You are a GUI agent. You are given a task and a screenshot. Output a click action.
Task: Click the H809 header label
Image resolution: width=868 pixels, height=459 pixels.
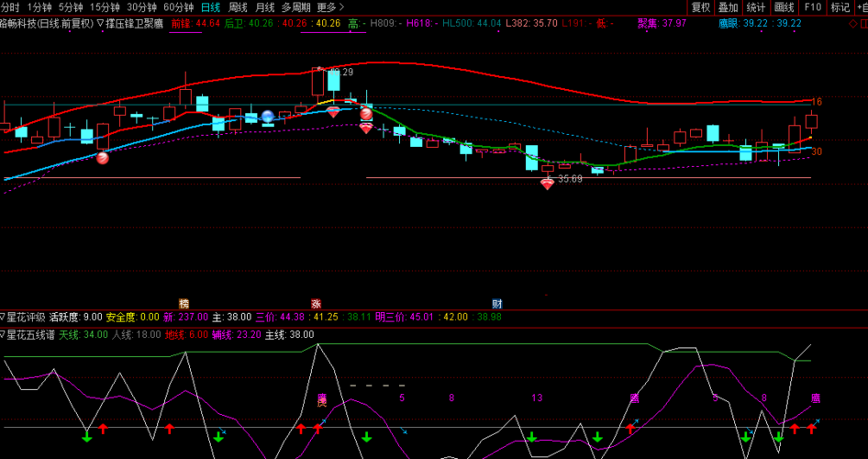pos(386,23)
